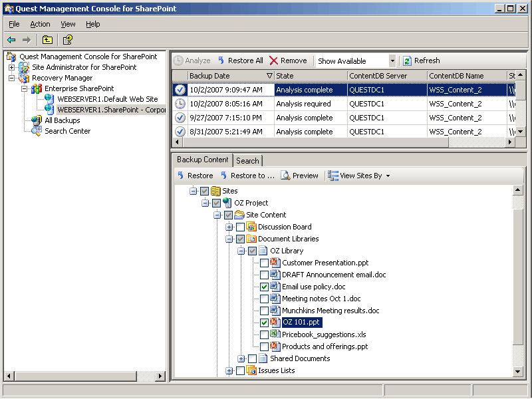This screenshot has height=399, width=532.
Task: Check the Discussion Board checkbox
Action: (x=240, y=227)
